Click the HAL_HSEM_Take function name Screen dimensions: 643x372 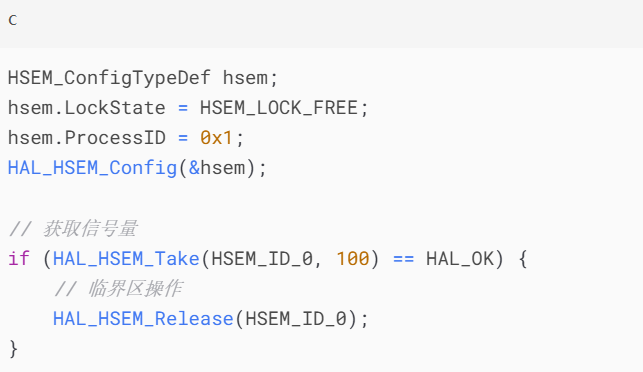click(x=126, y=259)
